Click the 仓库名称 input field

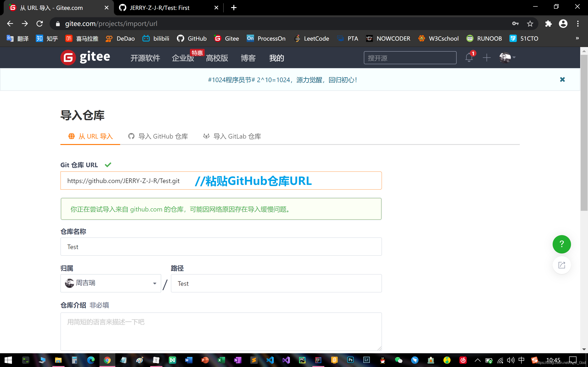[x=221, y=247]
